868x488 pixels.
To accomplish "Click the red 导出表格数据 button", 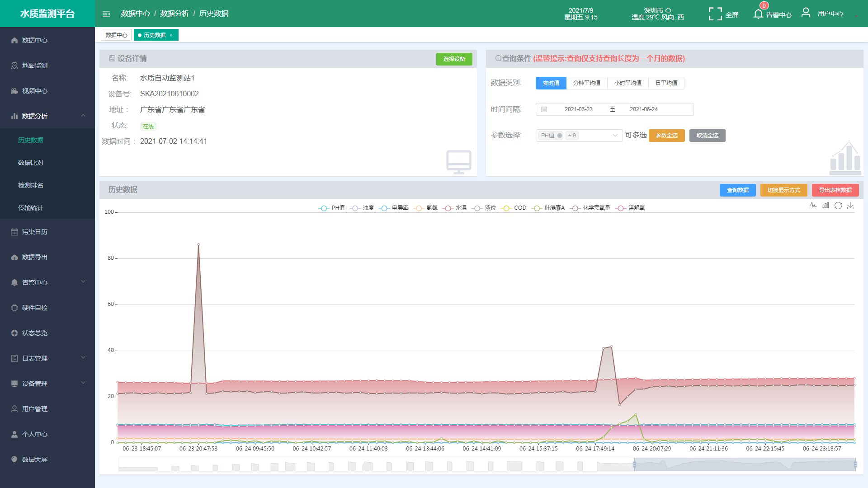I will tap(835, 190).
